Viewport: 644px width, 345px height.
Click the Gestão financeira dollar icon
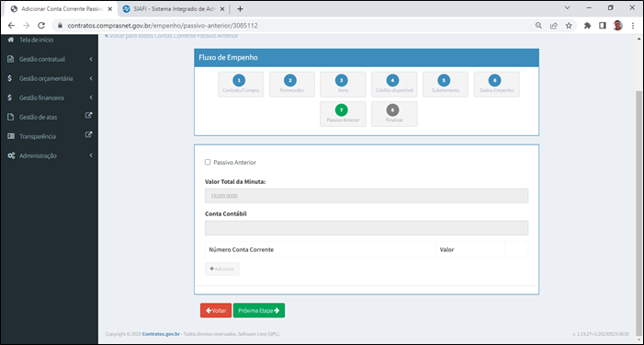(10, 98)
